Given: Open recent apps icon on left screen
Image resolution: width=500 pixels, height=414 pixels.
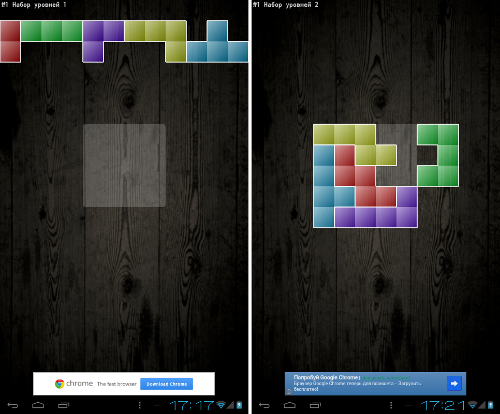Looking at the screenshot, I should click(x=63, y=405).
